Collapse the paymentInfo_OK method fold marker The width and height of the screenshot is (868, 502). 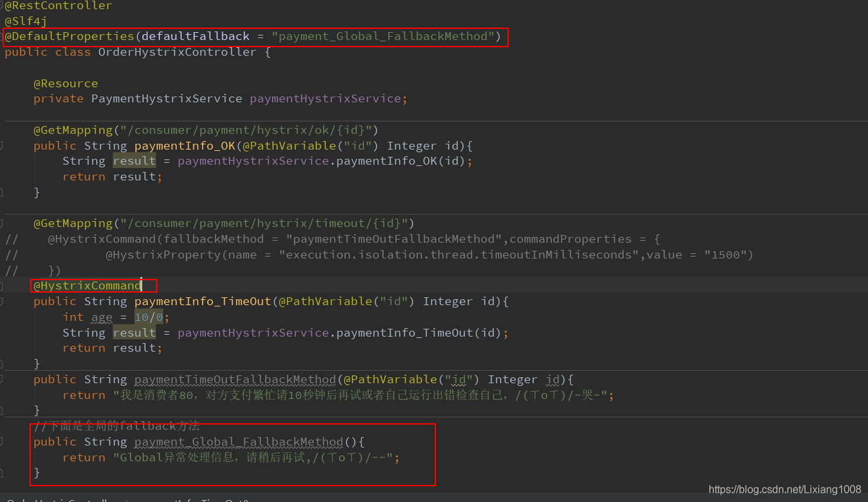tap(2, 146)
